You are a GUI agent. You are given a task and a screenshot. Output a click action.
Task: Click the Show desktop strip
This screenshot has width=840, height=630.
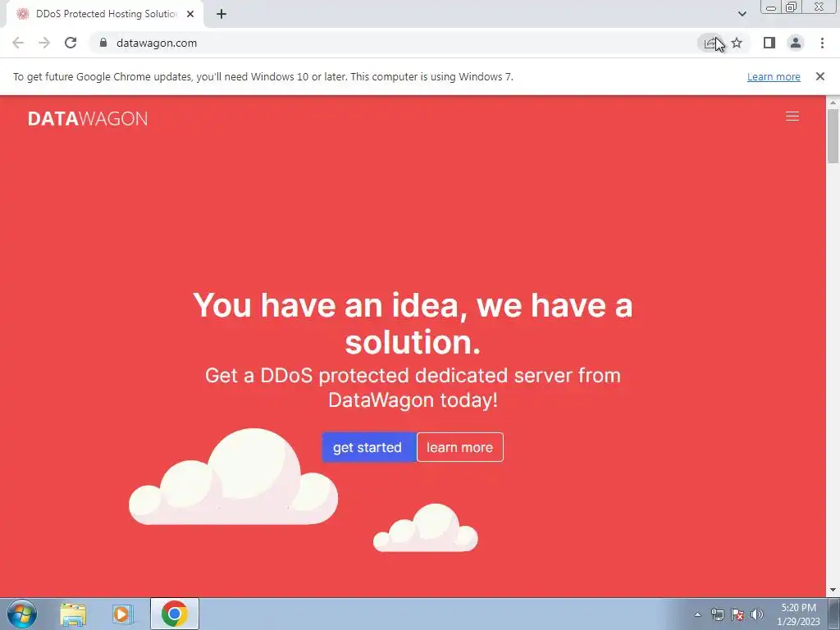point(834,614)
